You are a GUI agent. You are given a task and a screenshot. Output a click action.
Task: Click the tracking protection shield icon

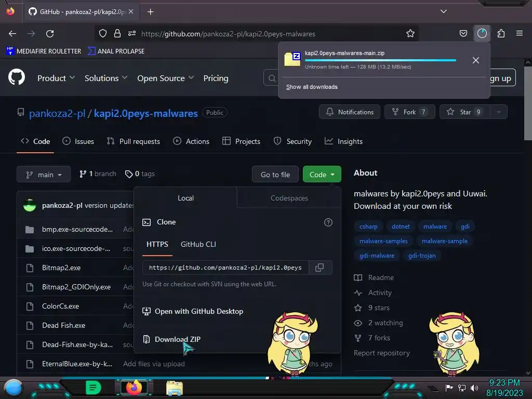[103, 33]
